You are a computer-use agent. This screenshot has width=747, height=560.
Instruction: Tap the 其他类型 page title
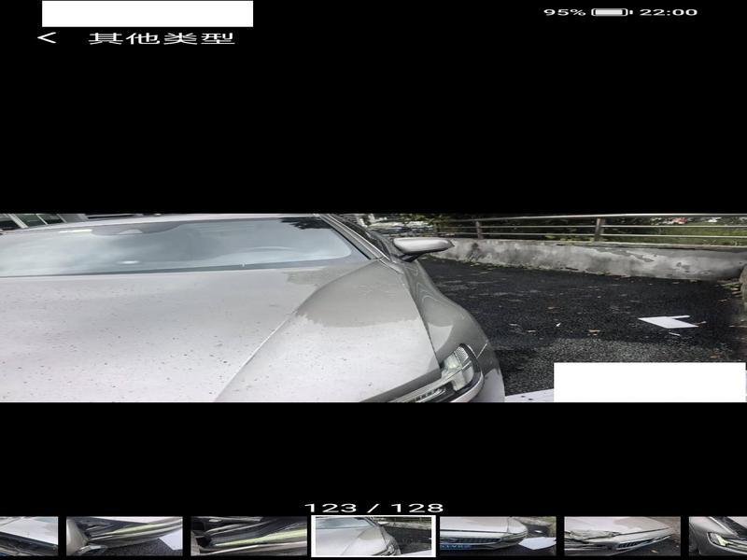click(x=161, y=38)
